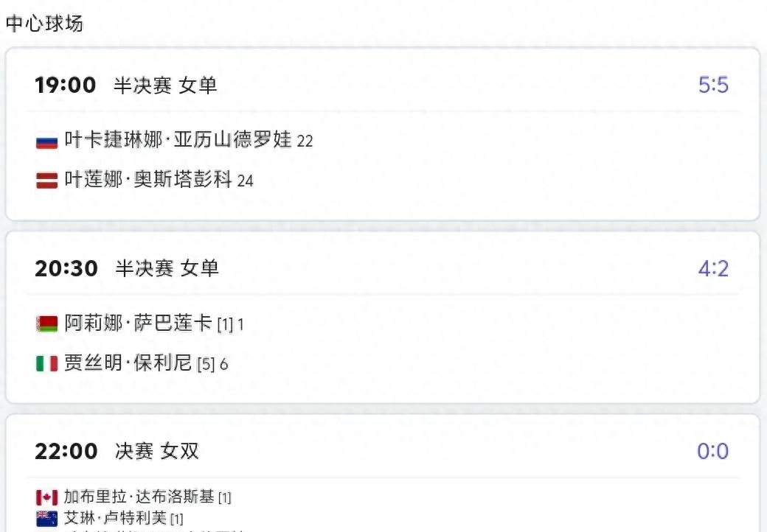Click the 4:2 score of 20:30 match
The width and height of the screenshot is (767, 532).
[x=713, y=269]
